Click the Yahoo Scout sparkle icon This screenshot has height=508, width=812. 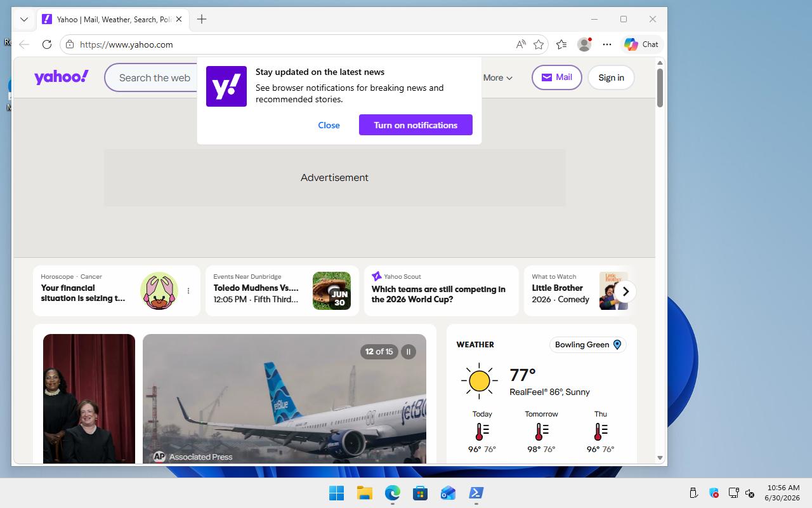(x=376, y=276)
